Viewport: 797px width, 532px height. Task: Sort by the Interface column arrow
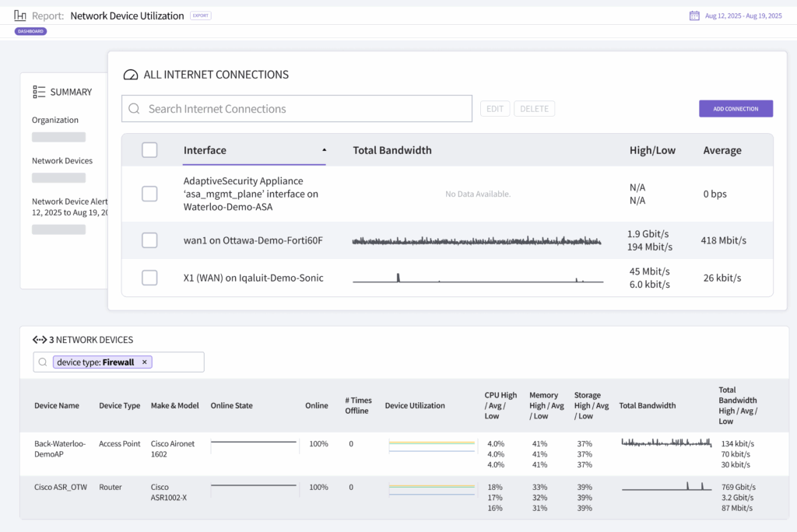(324, 150)
